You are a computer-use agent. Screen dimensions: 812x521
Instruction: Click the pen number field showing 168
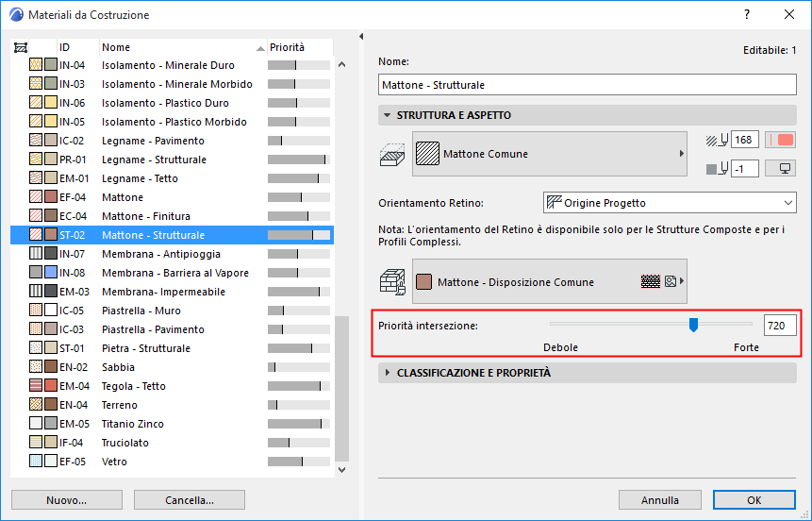point(745,140)
